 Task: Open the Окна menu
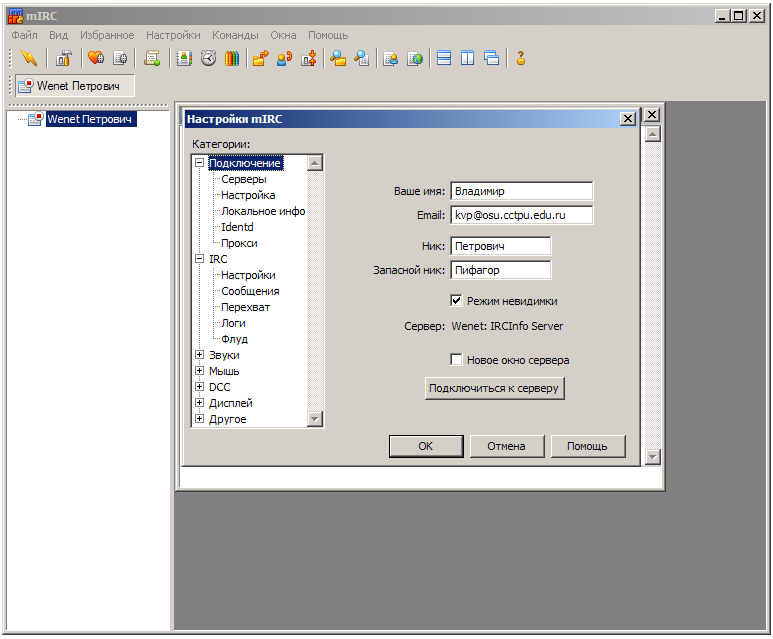[x=283, y=35]
